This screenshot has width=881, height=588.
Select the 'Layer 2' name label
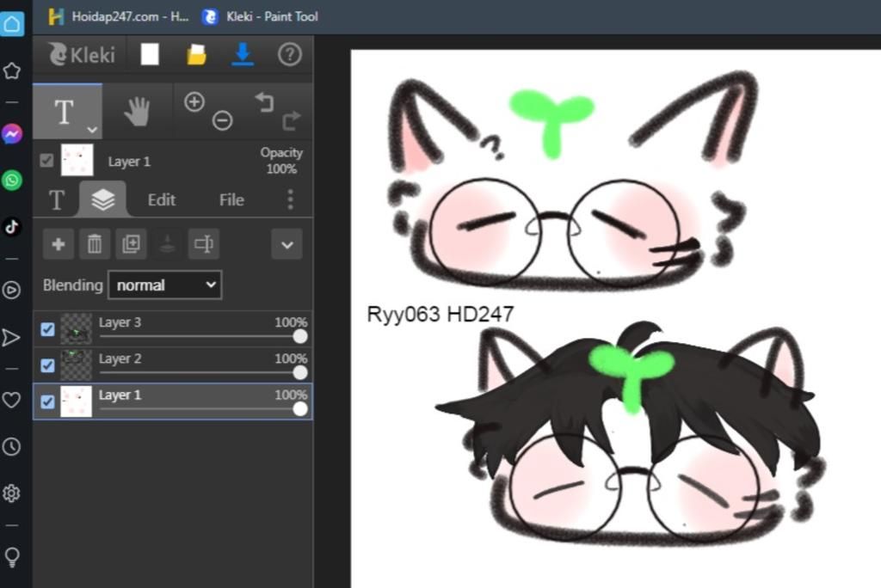(120, 358)
